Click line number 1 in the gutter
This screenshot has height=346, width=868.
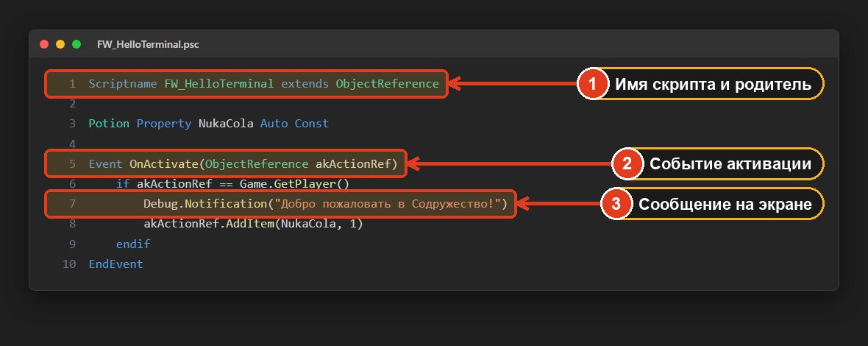72,84
